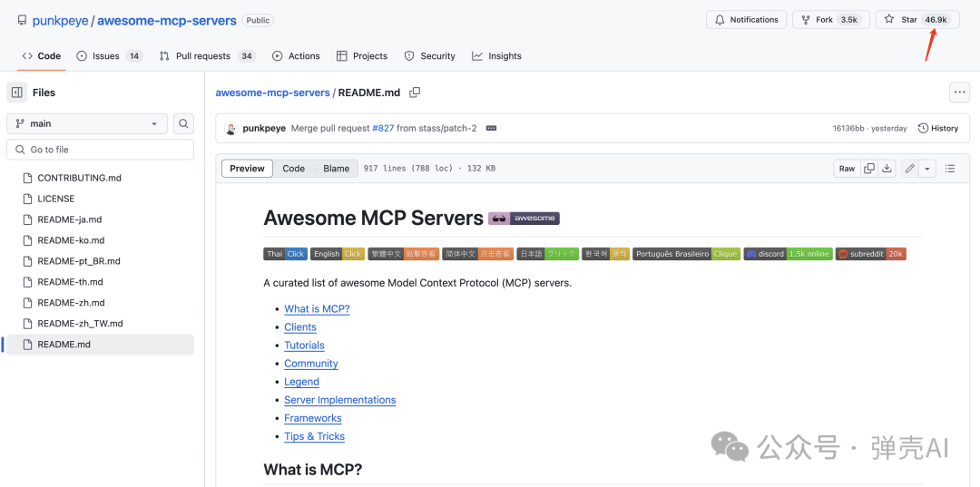Open README-zh_TW.md in the file tree
980x487 pixels.
pos(100,324)
